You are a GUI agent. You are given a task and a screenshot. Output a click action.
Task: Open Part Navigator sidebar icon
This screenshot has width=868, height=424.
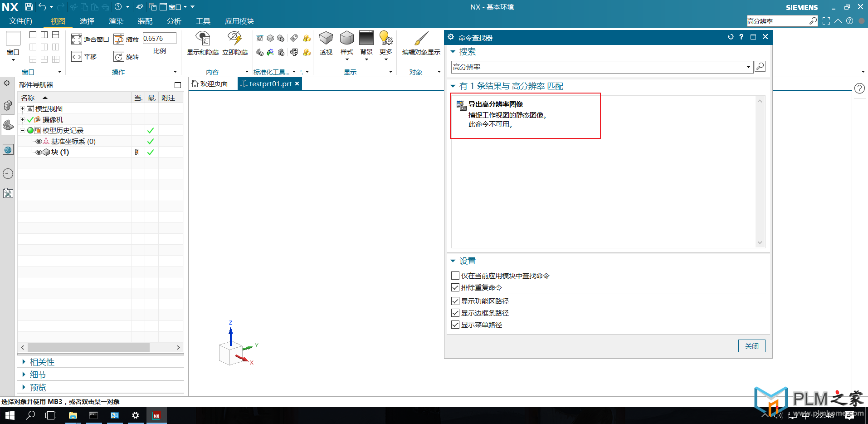click(x=8, y=125)
